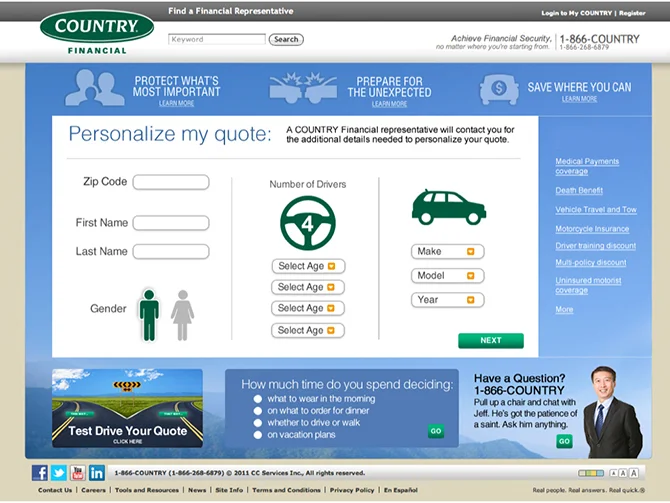Select the female gender figure
Image resolution: width=670 pixels, height=503 pixels.
182,315
